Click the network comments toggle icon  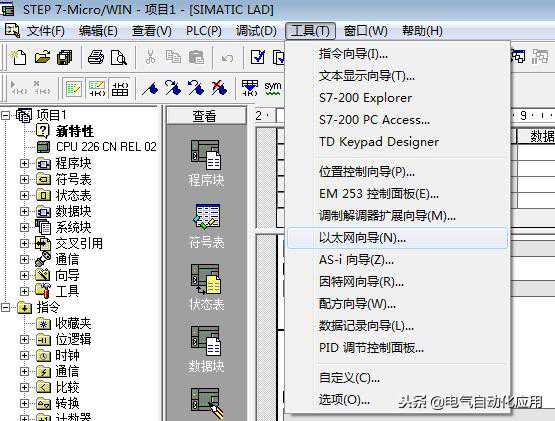96,88
